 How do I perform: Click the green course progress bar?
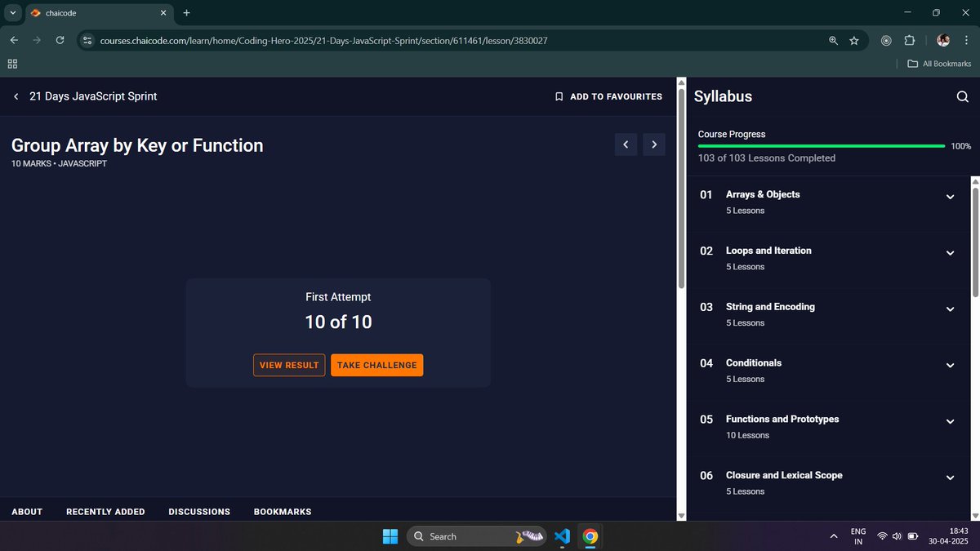pyautogui.click(x=822, y=146)
